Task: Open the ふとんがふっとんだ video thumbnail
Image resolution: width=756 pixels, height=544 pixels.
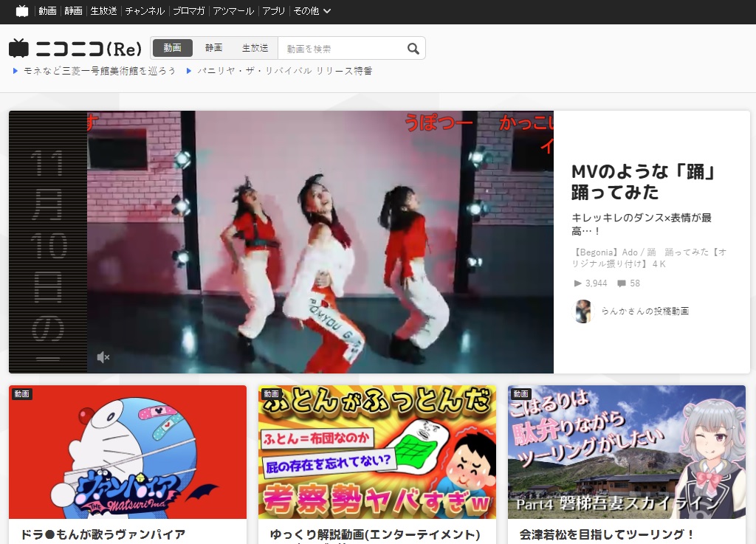Action: (x=377, y=452)
